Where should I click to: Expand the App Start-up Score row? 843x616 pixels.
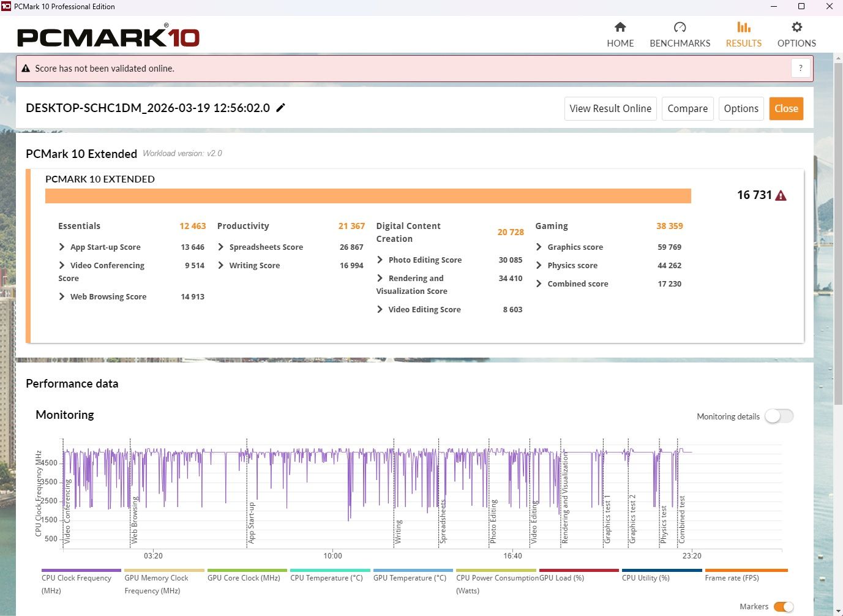[x=62, y=247]
